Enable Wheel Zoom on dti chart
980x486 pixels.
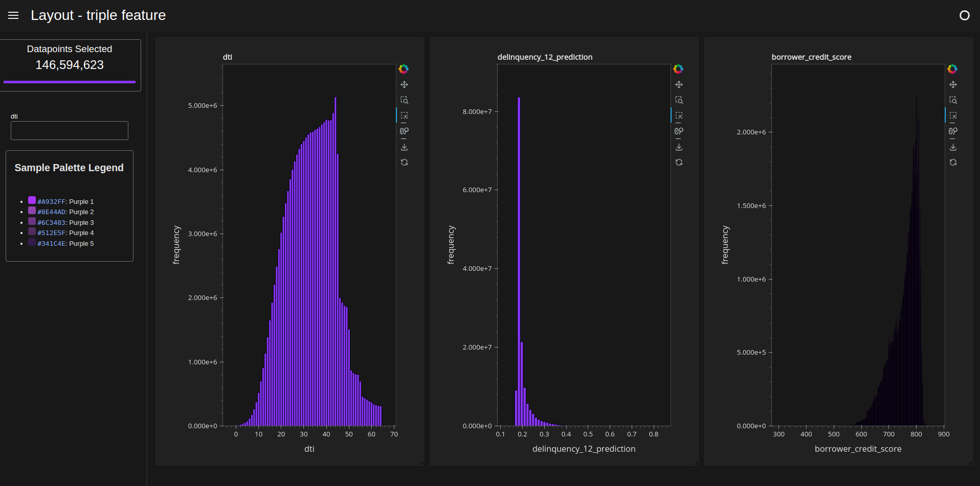click(404, 131)
